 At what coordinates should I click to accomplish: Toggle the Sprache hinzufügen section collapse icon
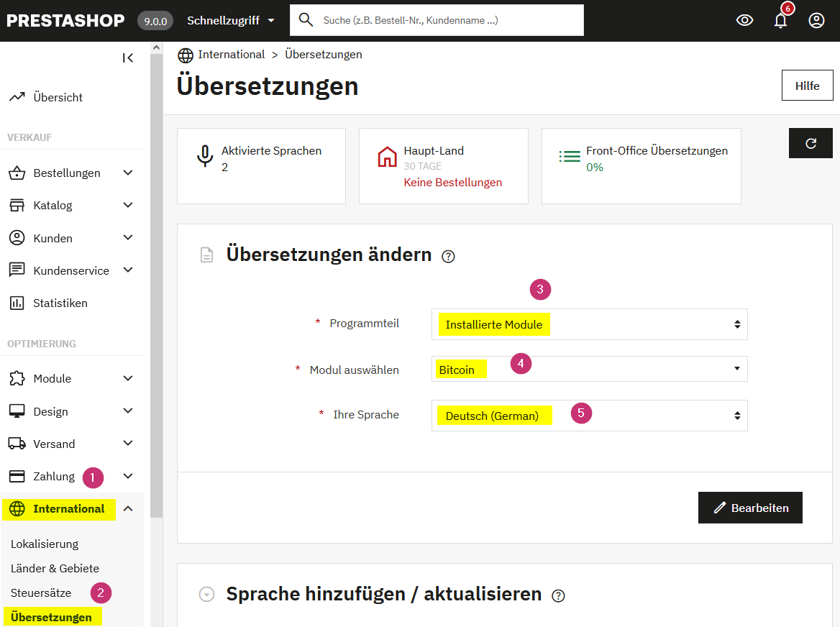pos(207,595)
